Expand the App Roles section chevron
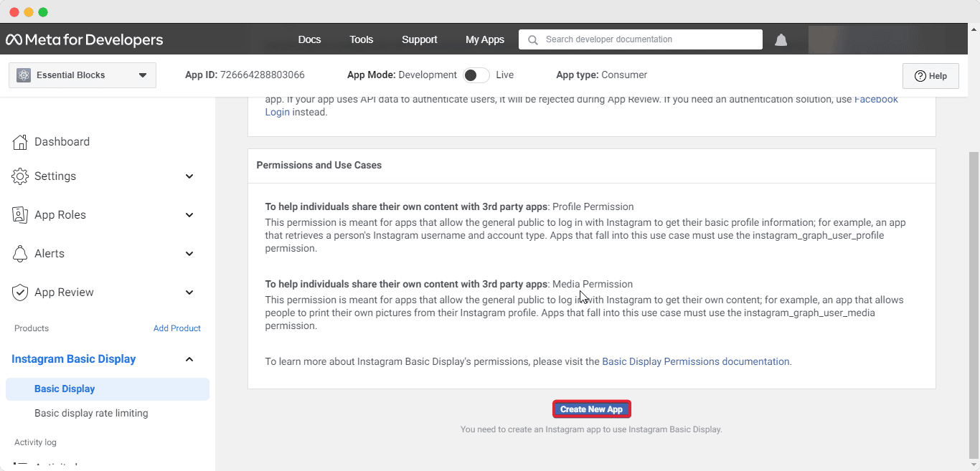 [x=189, y=215]
